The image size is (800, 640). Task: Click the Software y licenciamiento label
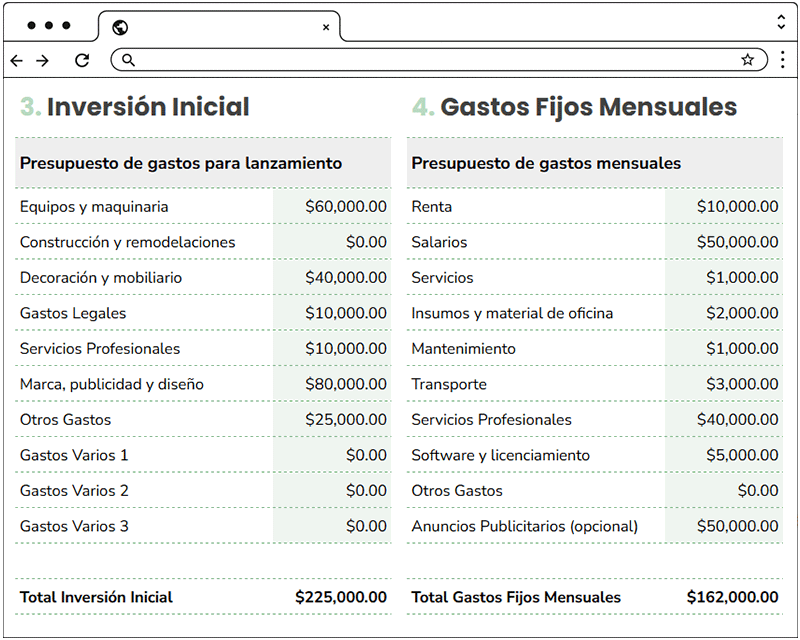click(501, 455)
